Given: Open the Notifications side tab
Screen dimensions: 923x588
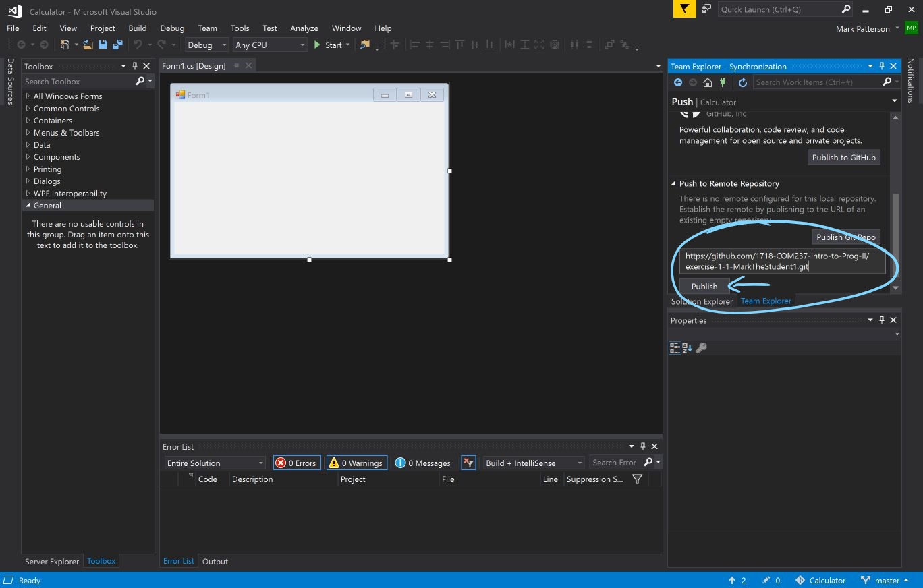Looking at the screenshot, I should pyautogui.click(x=911, y=80).
